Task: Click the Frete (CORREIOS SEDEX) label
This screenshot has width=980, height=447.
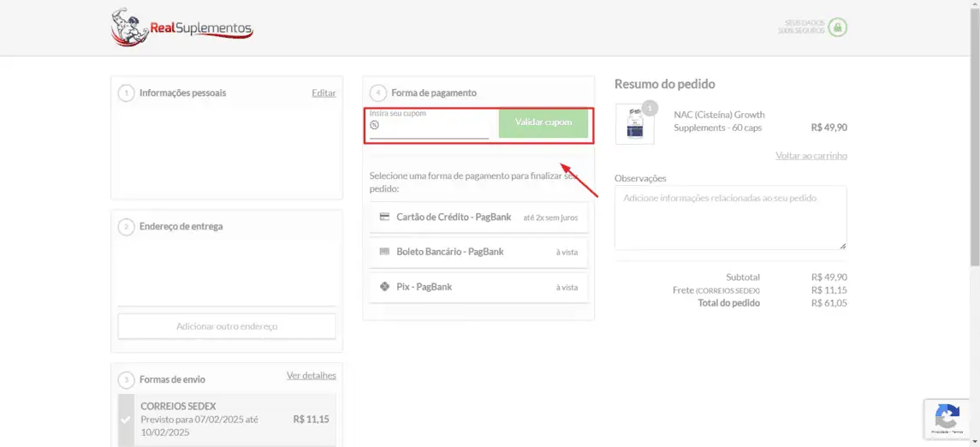Action: (716, 290)
